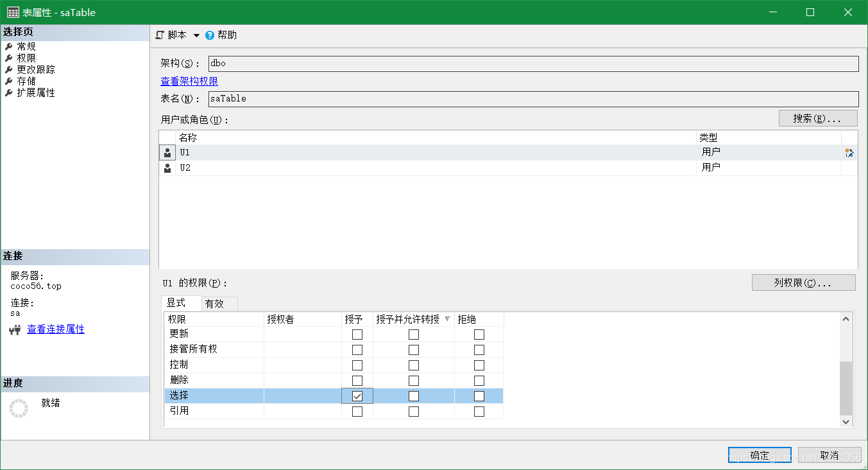Click the 搜索 button
Screen dimensions: 868x470
point(818,118)
